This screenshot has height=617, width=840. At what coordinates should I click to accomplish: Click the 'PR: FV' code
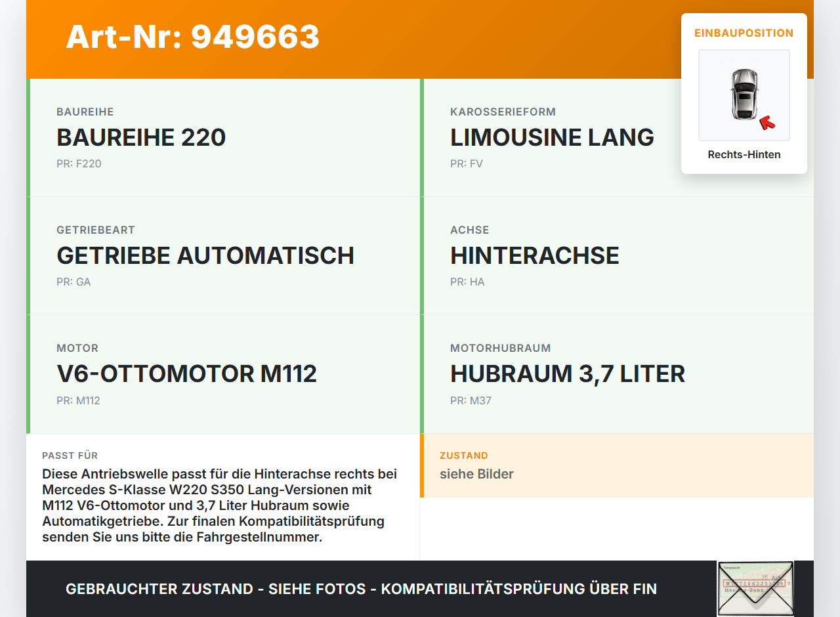click(467, 164)
